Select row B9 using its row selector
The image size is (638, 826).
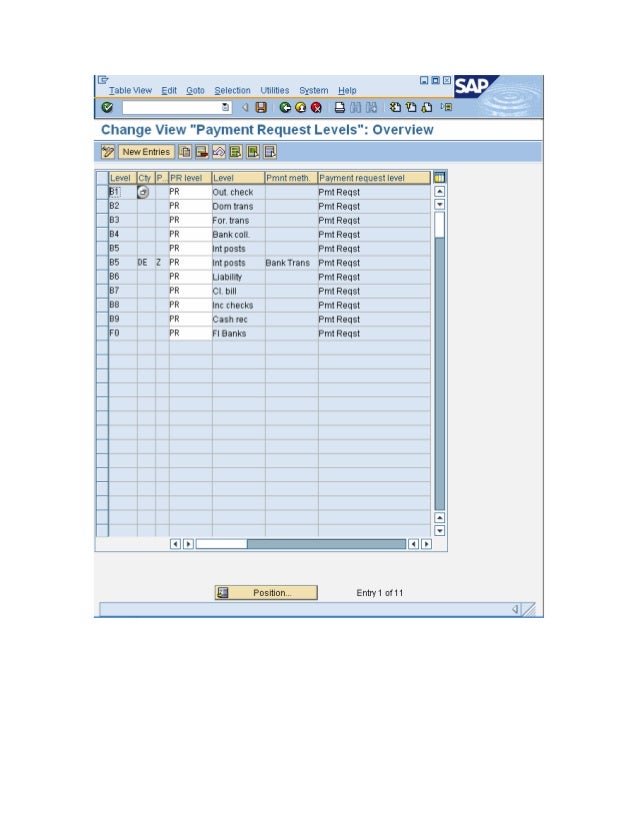click(102, 319)
